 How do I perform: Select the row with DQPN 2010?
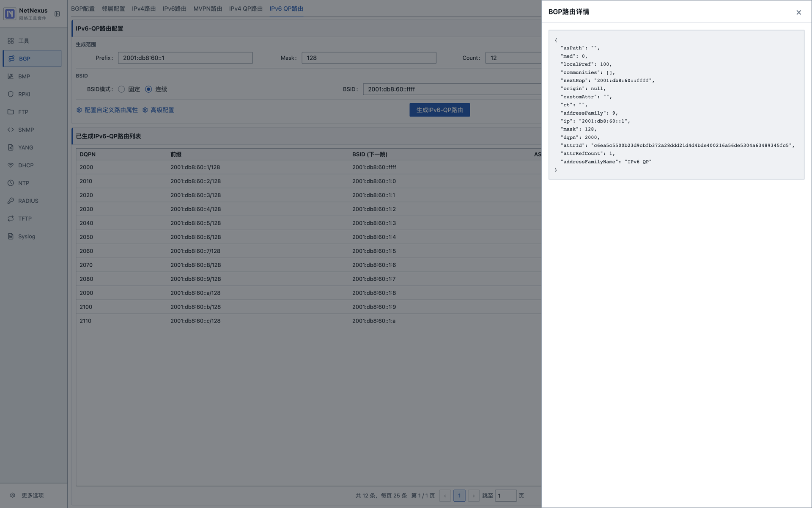tap(309, 181)
